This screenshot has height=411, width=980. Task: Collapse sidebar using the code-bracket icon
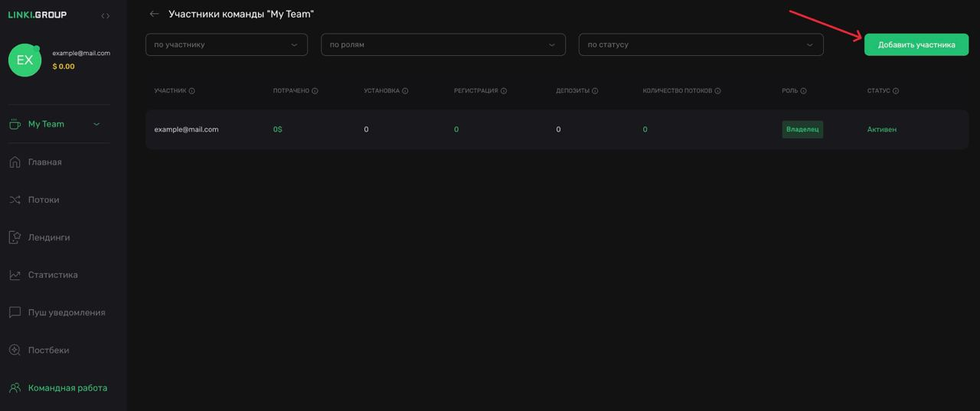pos(105,15)
